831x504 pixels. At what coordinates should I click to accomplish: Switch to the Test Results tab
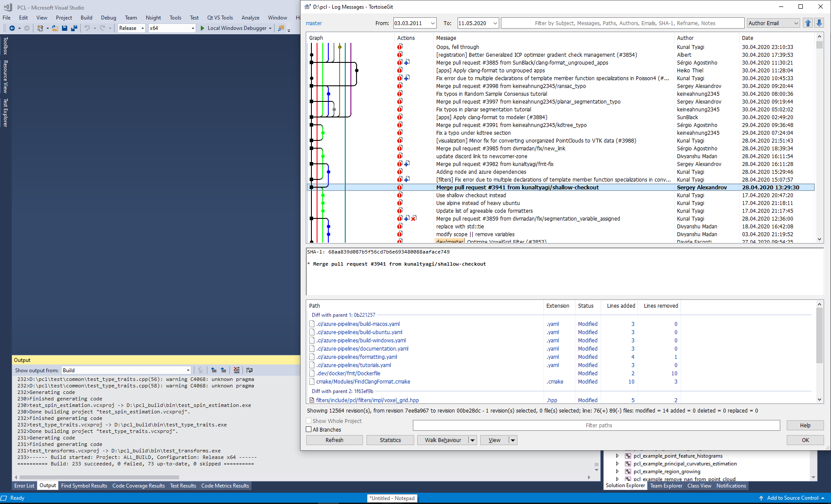click(x=183, y=486)
